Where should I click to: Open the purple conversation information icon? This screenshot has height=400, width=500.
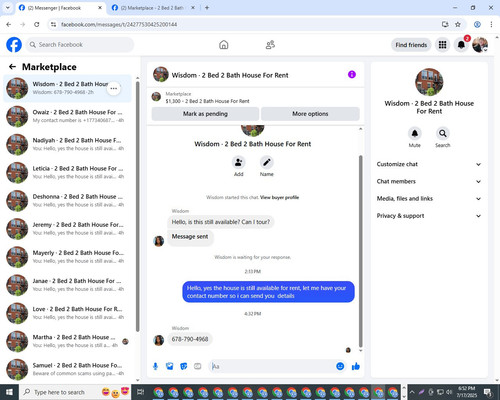pyautogui.click(x=352, y=74)
